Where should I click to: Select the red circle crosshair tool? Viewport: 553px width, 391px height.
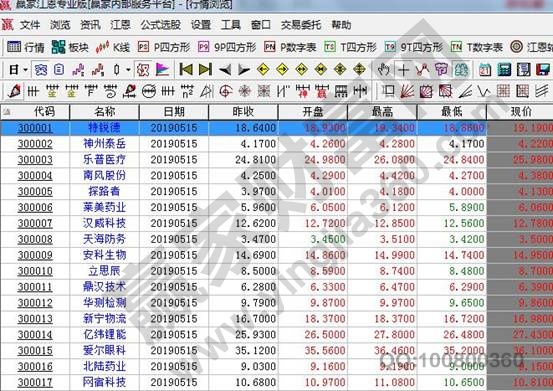225,92
